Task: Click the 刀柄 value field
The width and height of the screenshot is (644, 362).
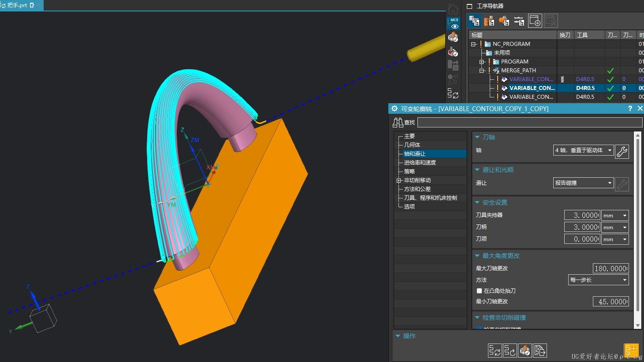Action: click(582, 227)
